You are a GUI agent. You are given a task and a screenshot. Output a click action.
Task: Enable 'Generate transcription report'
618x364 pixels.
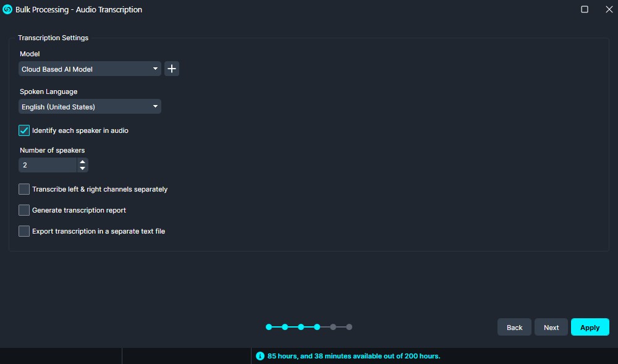(x=23, y=210)
